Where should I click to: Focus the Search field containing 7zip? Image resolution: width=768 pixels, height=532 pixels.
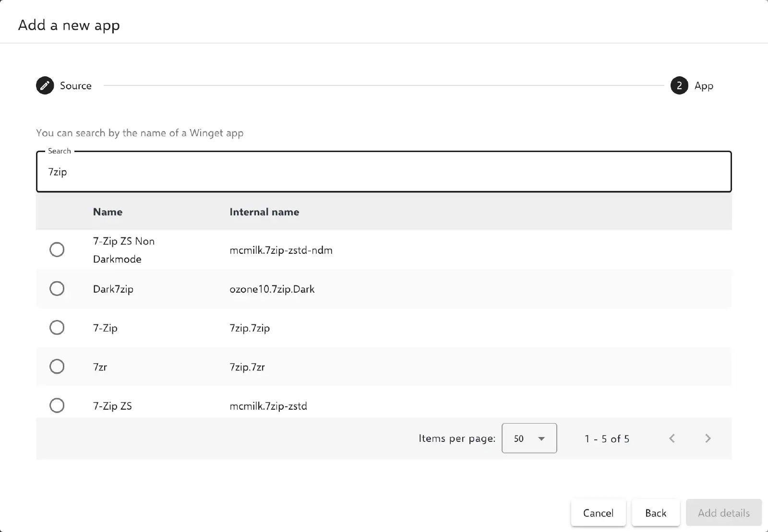coord(384,172)
